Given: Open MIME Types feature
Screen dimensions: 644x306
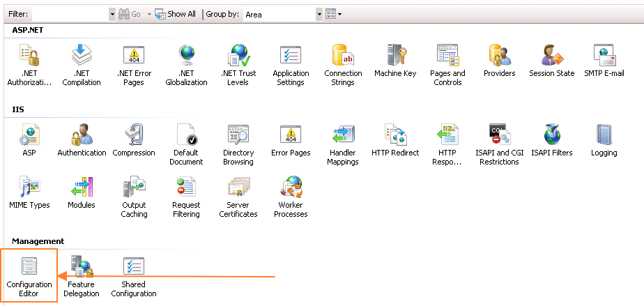Looking at the screenshot, I should click(x=29, y=192).
